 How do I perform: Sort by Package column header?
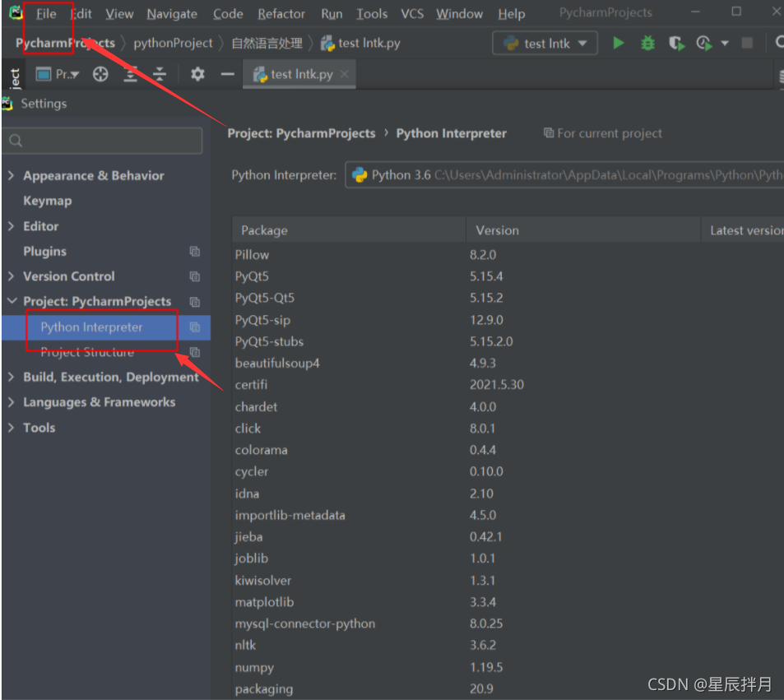(349, 230)
